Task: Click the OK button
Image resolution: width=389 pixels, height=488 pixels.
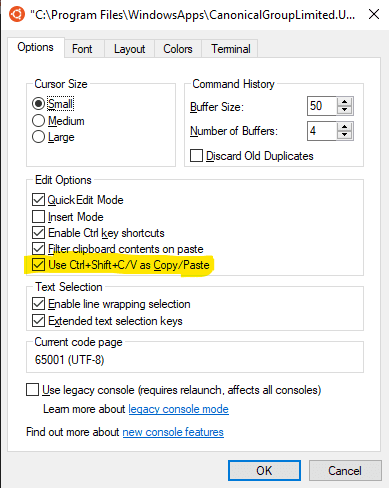Action: coord(264,471)
